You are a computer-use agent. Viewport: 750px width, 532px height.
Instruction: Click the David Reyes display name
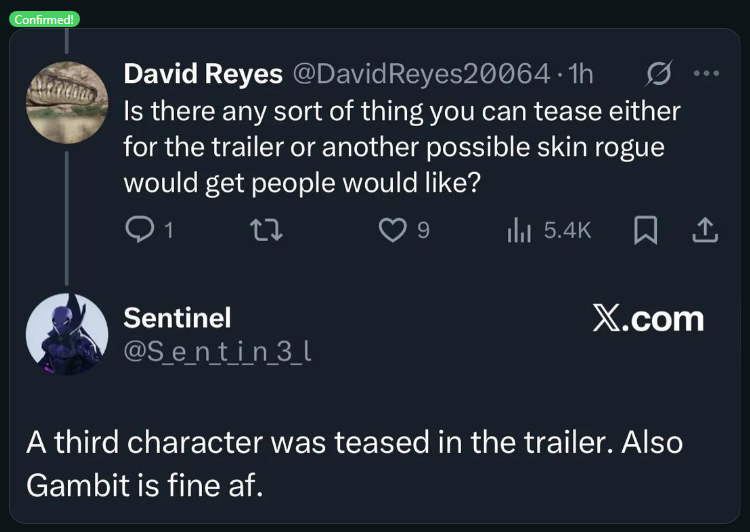pyautogui.click(x=201, y=73)
